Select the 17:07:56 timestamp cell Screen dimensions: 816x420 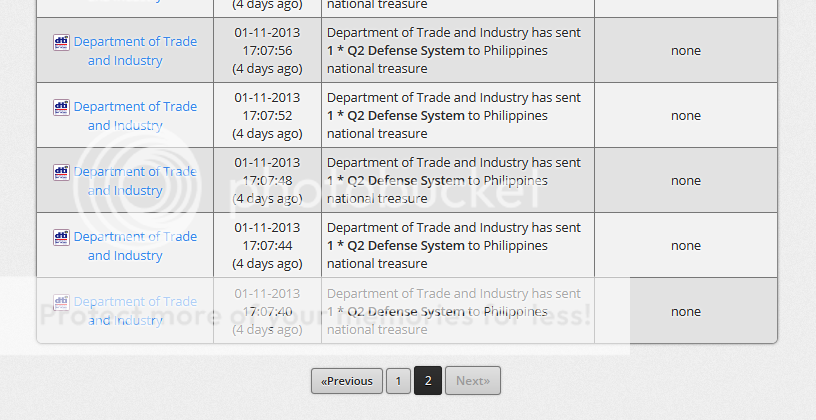[267, 50]
